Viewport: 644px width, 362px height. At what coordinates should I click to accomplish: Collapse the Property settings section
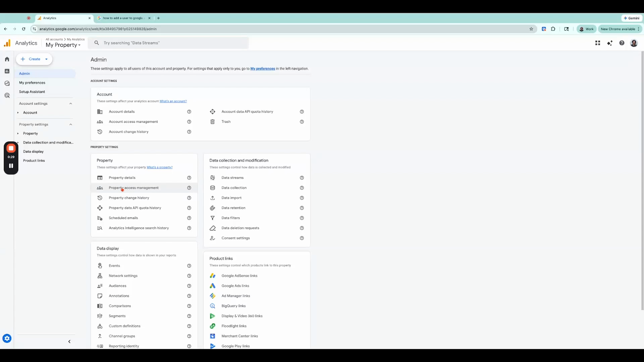point(71,125)
